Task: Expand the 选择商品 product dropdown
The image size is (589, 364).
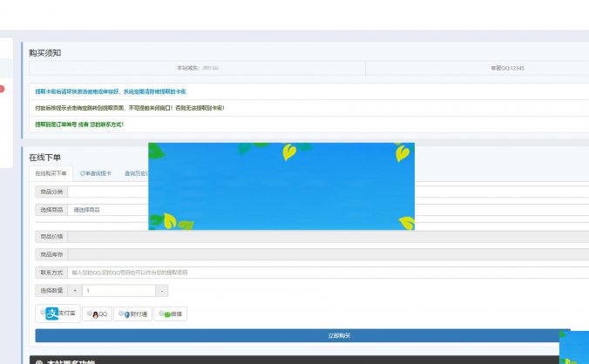Action: 109,210
